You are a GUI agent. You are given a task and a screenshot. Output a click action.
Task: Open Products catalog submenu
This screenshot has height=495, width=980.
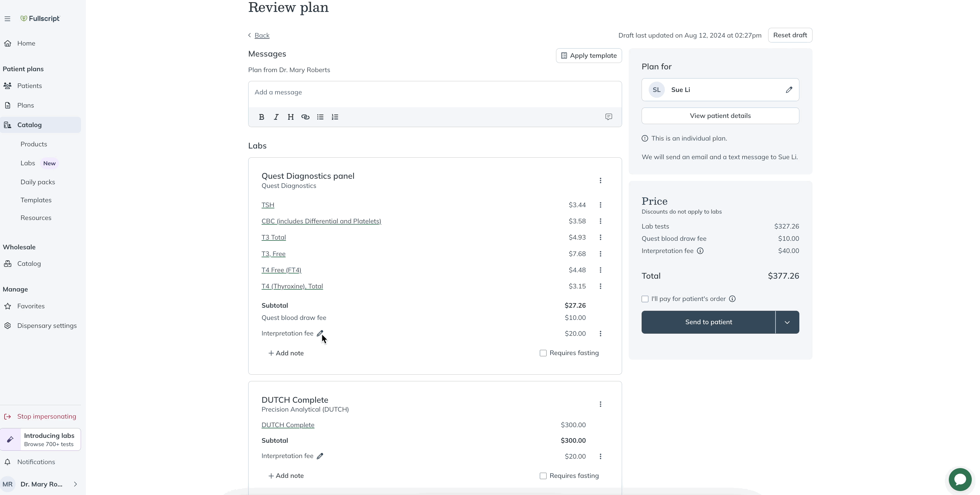34,144
